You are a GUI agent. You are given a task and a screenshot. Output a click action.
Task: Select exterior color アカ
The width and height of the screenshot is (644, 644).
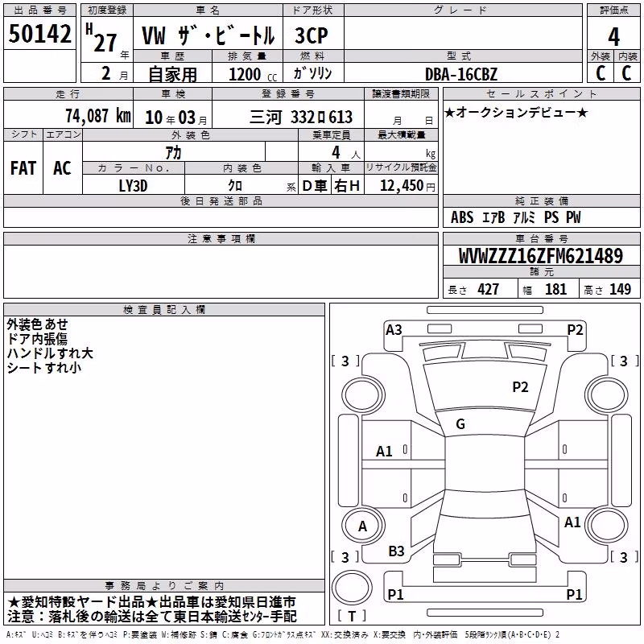click(173, 153)
